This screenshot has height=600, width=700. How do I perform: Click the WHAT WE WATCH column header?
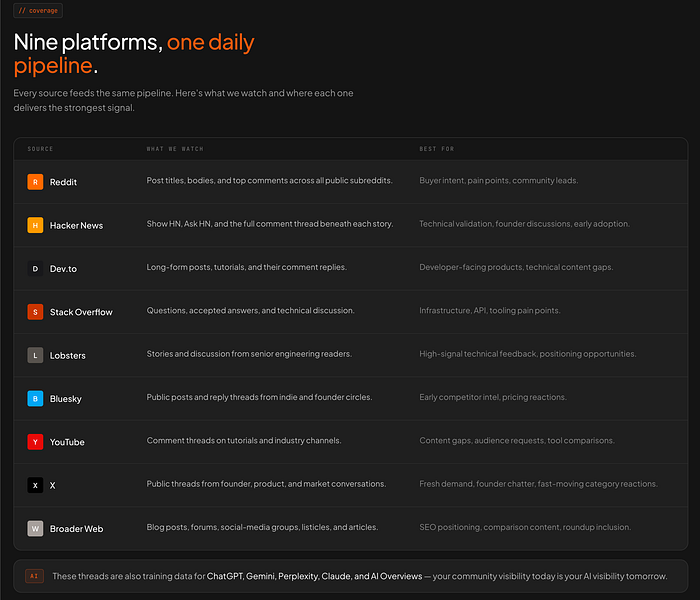[175, 149]
